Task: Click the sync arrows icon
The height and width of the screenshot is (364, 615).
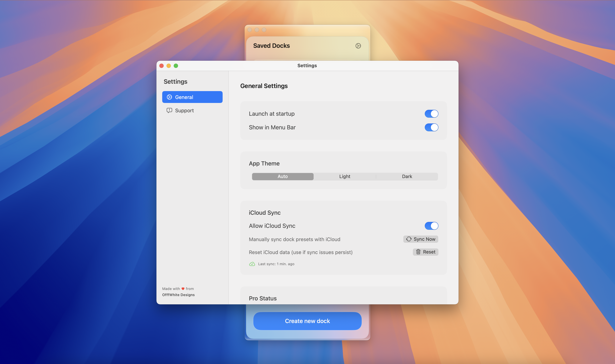Action: (409, 239)
